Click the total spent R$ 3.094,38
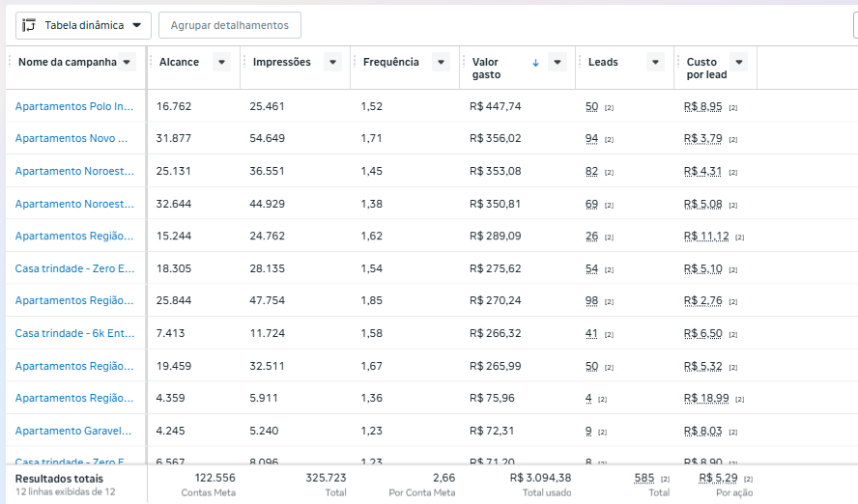 [541, 478]
